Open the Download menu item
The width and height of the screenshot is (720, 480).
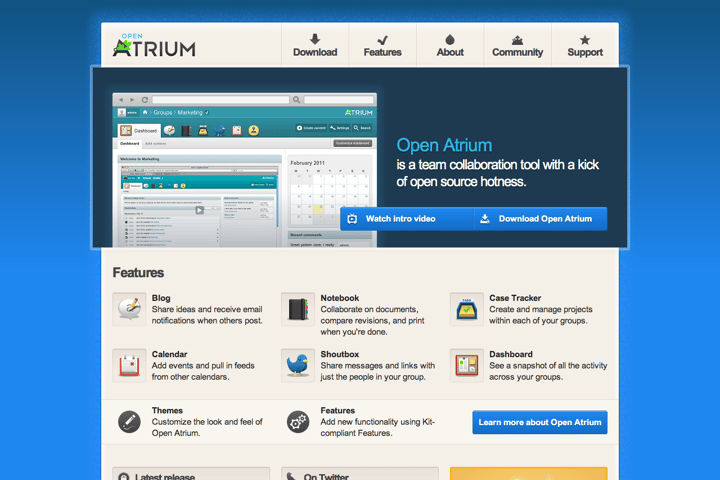(x=315, y=45)
